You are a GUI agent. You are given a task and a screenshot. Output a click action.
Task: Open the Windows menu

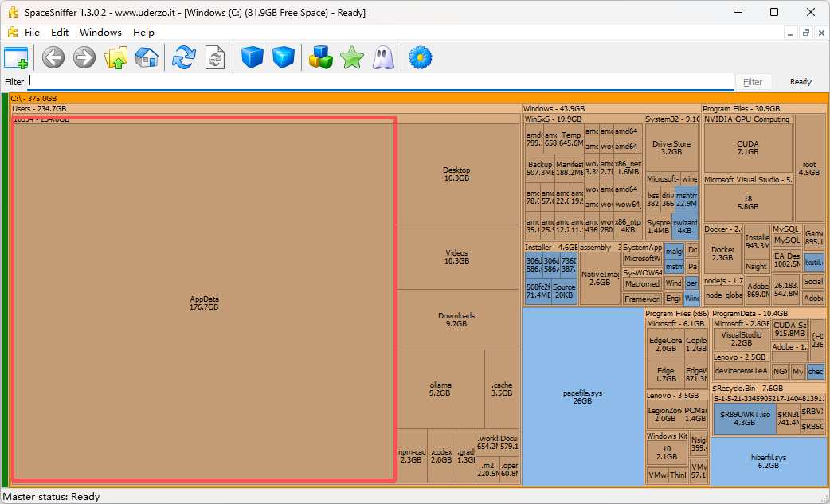click(x=100, y=33)
